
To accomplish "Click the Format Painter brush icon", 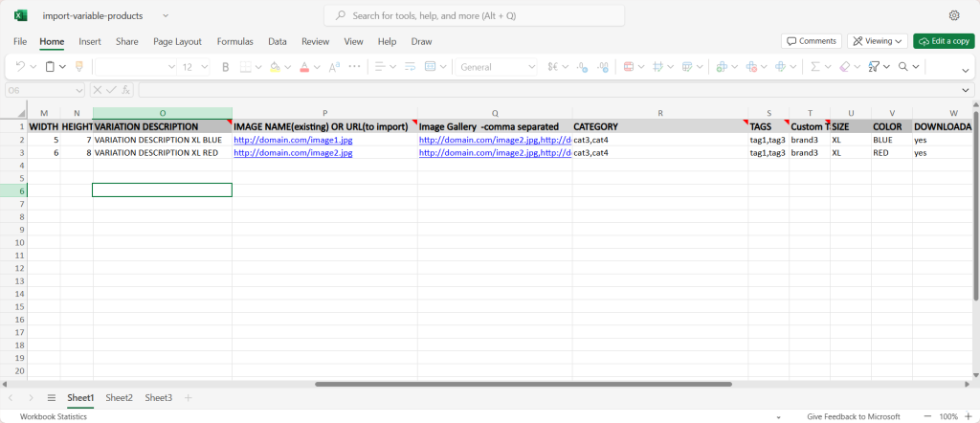I will [78, 67].
